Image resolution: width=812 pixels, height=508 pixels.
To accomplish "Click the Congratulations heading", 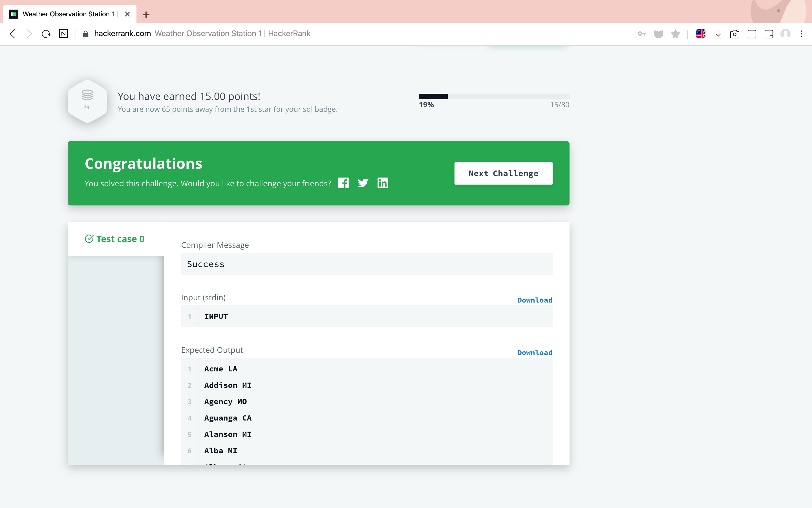I will [143, 164].
